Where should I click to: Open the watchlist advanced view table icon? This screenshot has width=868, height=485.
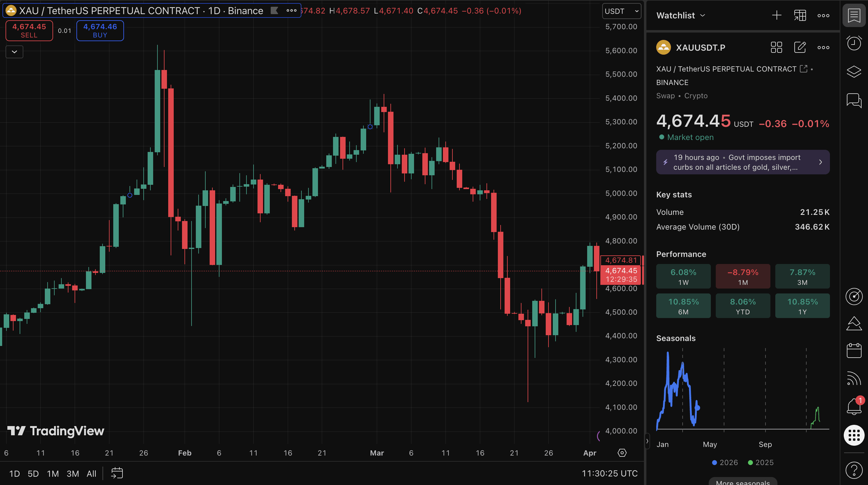[800, 15]
